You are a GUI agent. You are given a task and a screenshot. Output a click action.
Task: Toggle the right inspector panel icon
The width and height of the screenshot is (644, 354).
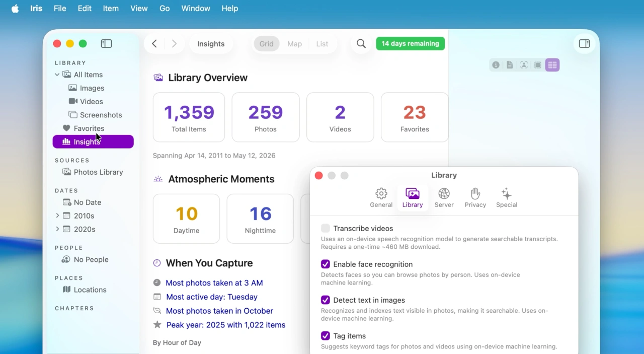[584, 44]
